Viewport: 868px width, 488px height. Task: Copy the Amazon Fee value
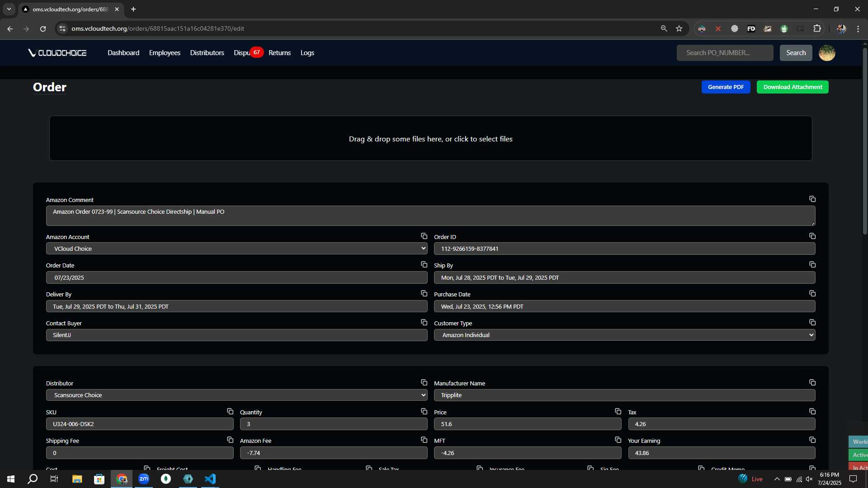click(424, 440)
